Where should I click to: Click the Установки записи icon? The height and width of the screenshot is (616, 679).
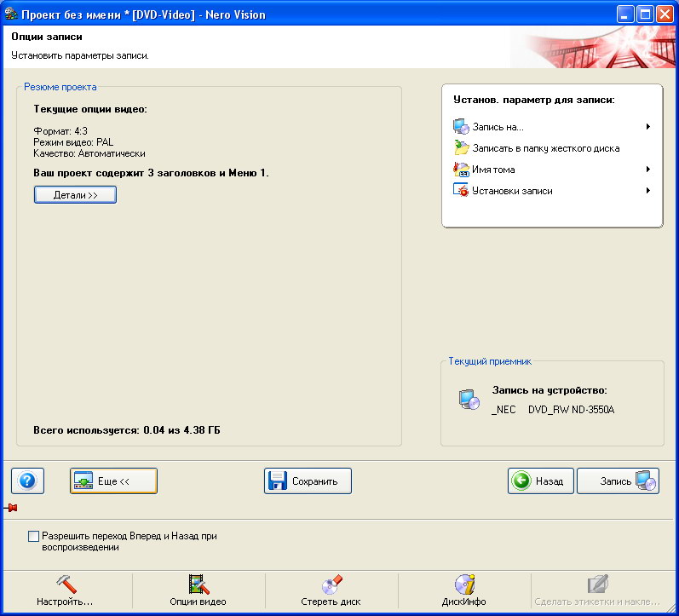point(461,190)
